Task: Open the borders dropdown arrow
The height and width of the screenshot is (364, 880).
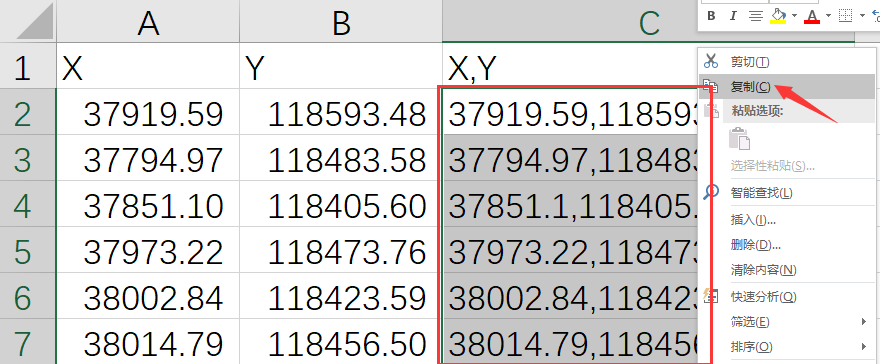Action: coord(862,16)
